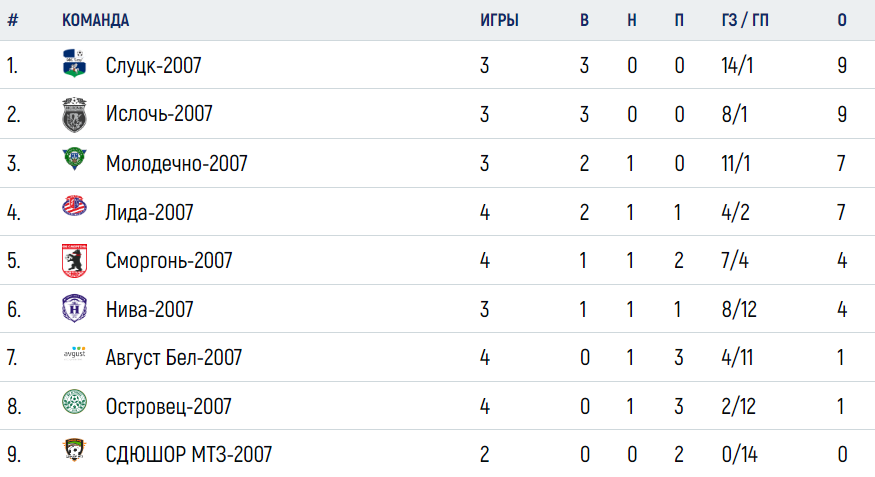Open the Сморгонь-2007 team page

click(169, 261)
